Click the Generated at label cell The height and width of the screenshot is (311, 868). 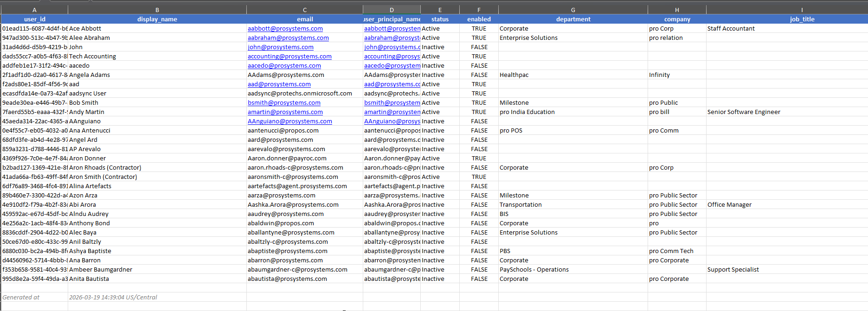point(35,297)
